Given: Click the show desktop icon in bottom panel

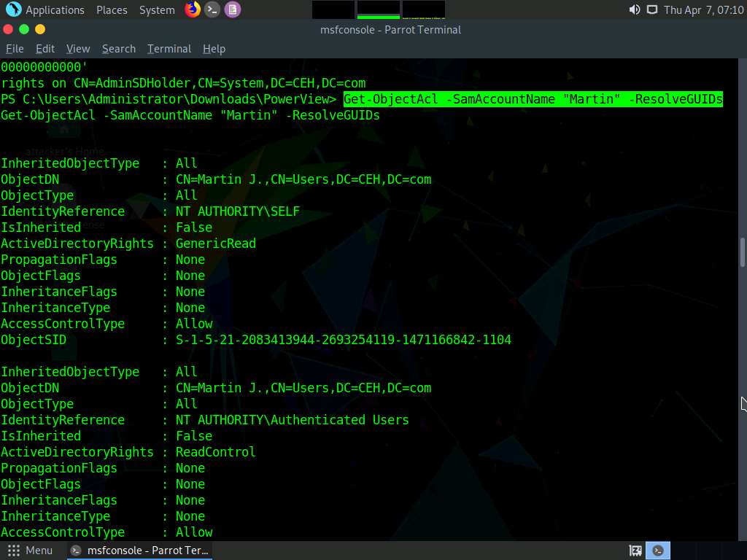Looking at the screenshot, I should tap(635, 551).
